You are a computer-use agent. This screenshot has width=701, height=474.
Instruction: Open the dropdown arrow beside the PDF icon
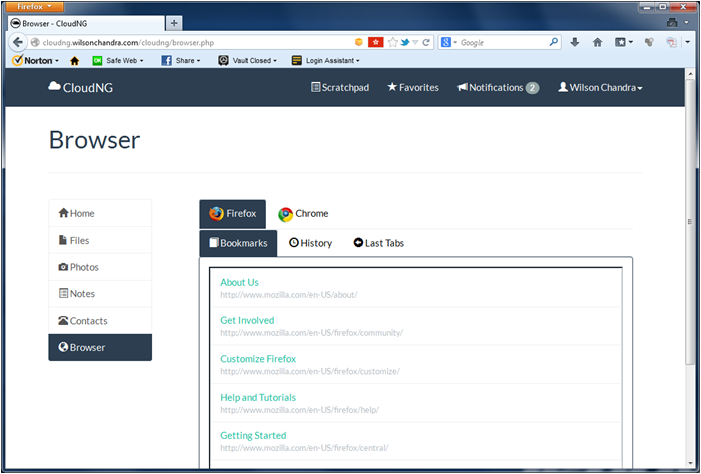[688, 42]
